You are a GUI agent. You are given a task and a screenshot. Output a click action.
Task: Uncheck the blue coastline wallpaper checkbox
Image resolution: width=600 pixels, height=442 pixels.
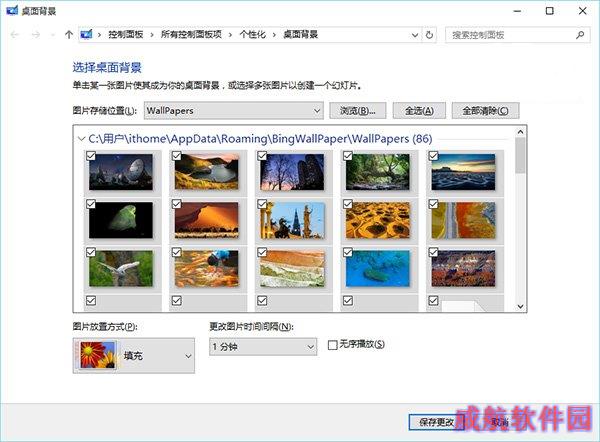pyautogui.click(x=433, y=156)
